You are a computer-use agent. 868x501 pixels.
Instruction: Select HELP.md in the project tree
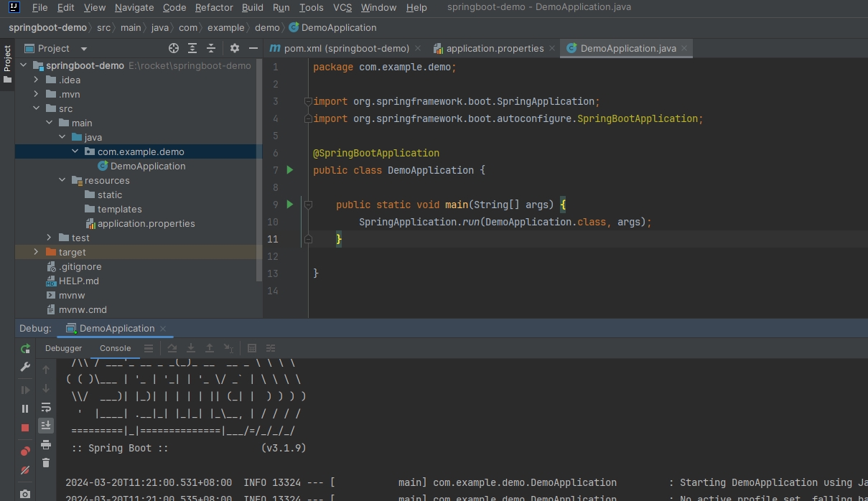pyautogui.click(x=79, y=281)
